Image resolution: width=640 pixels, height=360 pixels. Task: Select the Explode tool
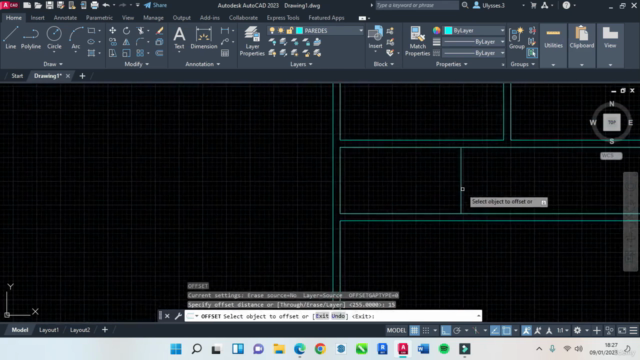click(160, 42)
